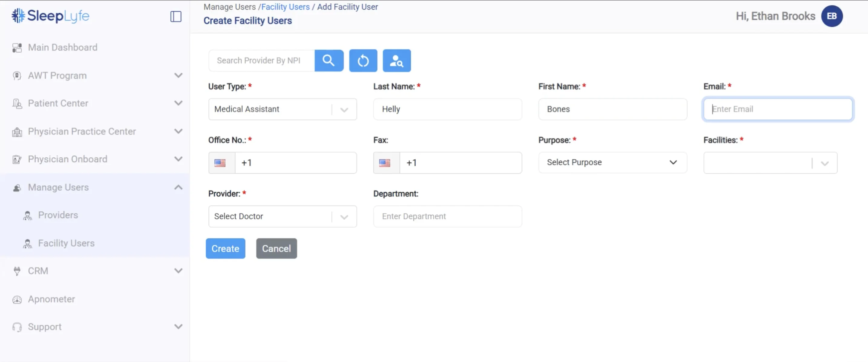Open the Select Doctor provider dropdown

282,217
